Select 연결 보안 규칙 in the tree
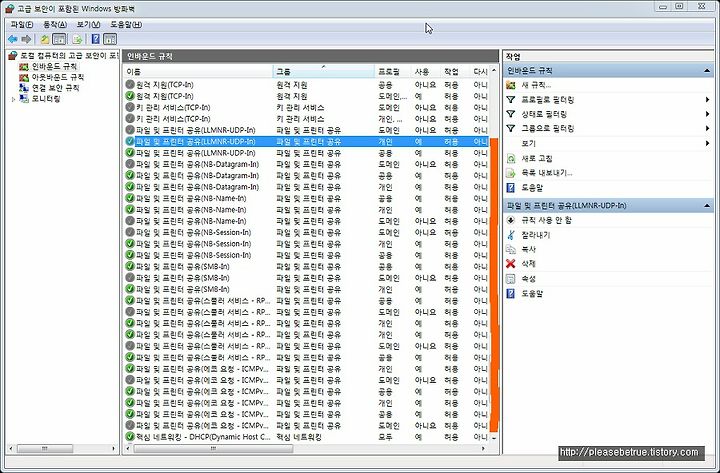Image resolution: width=720 pixels, height=473 pixels. [x=56, y=88]
